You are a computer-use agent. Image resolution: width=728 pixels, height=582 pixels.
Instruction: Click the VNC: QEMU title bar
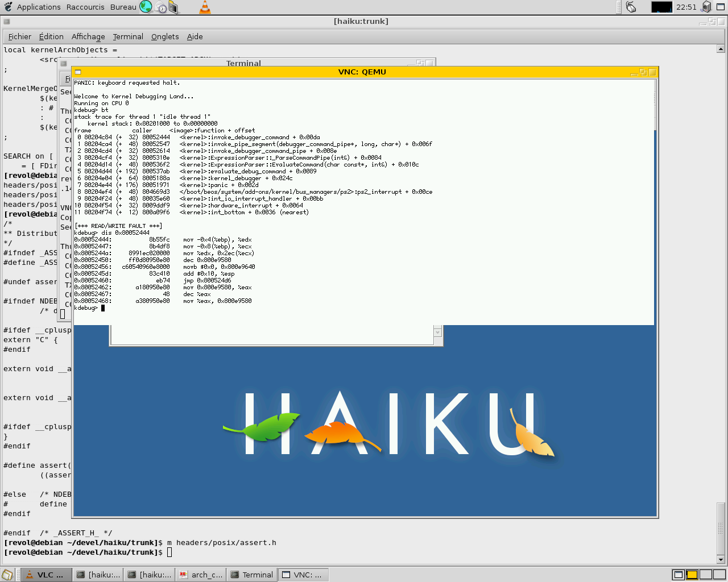point(362,72)
